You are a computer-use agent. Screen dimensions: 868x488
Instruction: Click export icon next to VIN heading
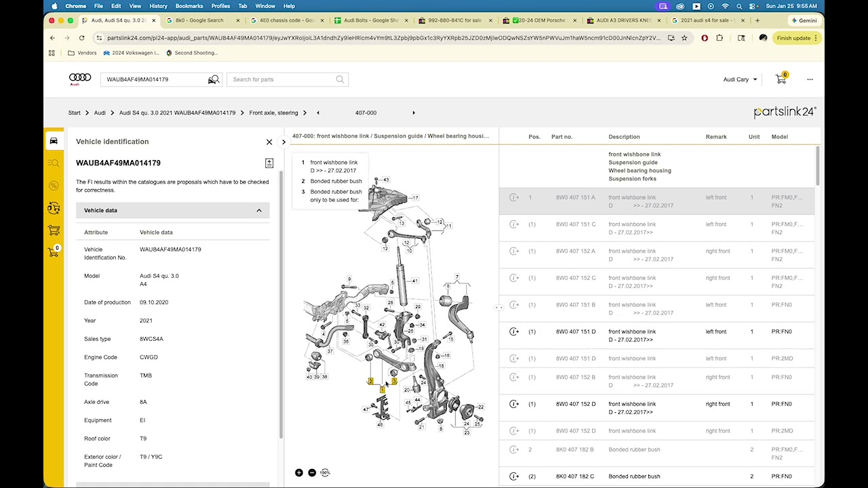pos(269,163)
